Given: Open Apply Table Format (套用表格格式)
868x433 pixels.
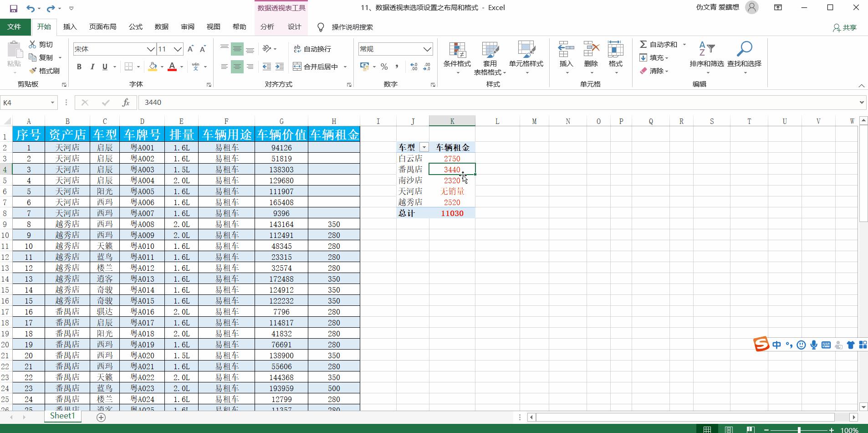Looking at the screenshot, I should coord(489,57).
